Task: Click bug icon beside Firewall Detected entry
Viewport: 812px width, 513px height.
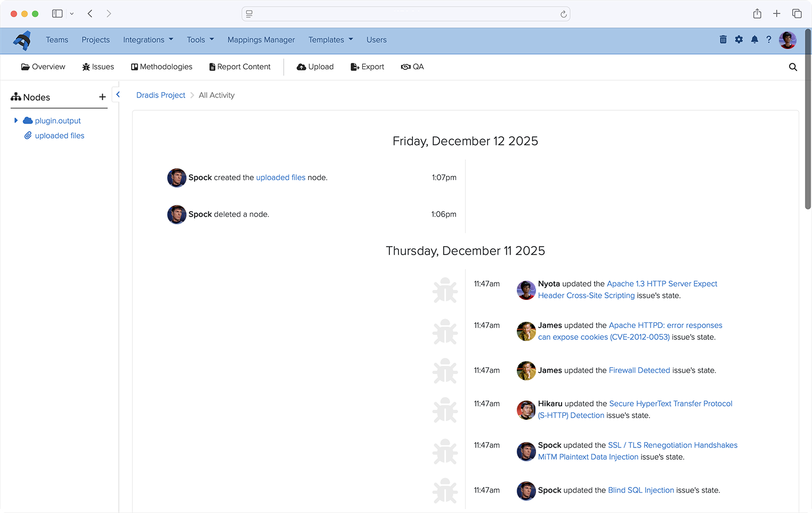Action: 445,371
